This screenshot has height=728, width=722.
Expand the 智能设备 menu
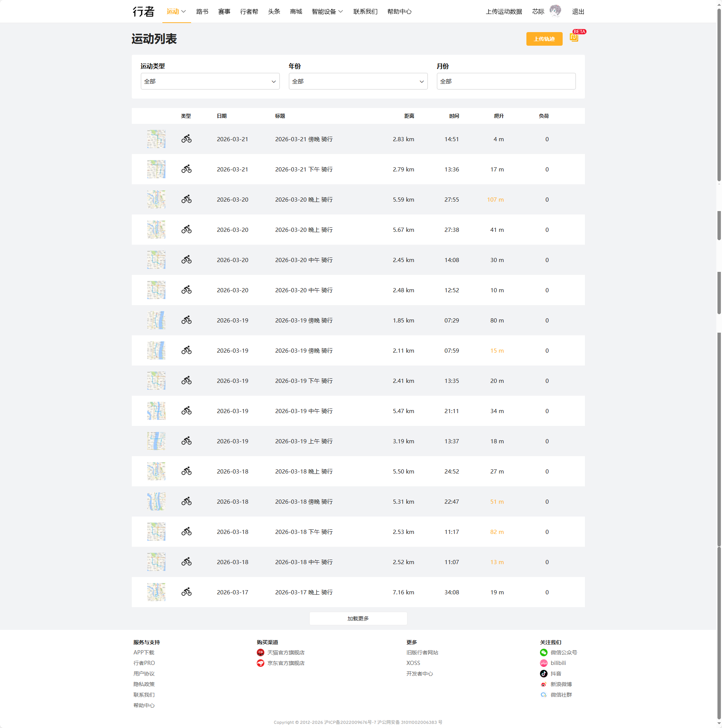point(327,12)
